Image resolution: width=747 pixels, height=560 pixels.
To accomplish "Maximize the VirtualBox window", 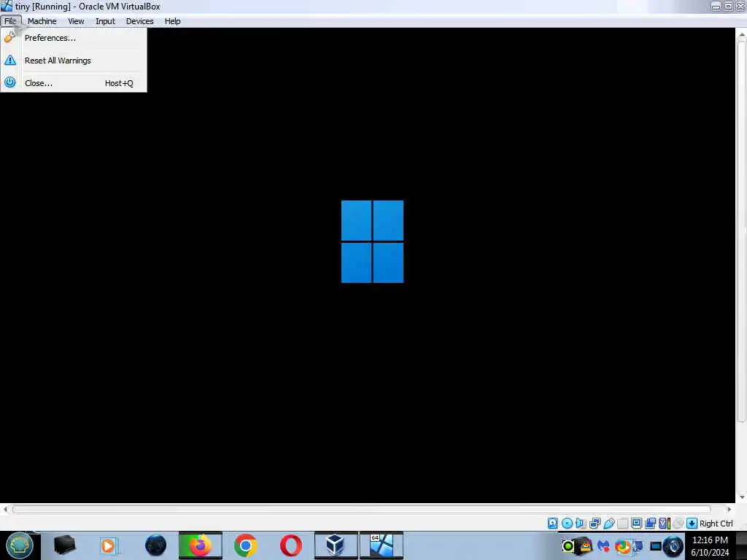I will pyautogui.click(x=728, y=6).
